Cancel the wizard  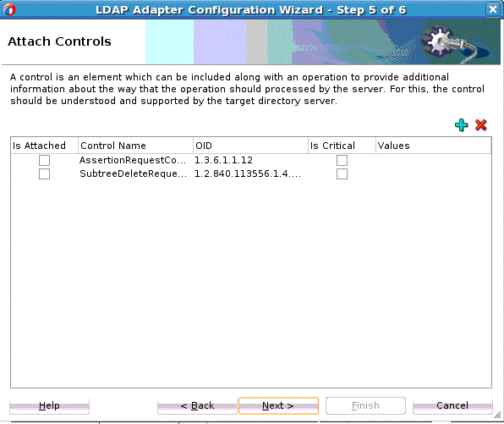point(452,405)
